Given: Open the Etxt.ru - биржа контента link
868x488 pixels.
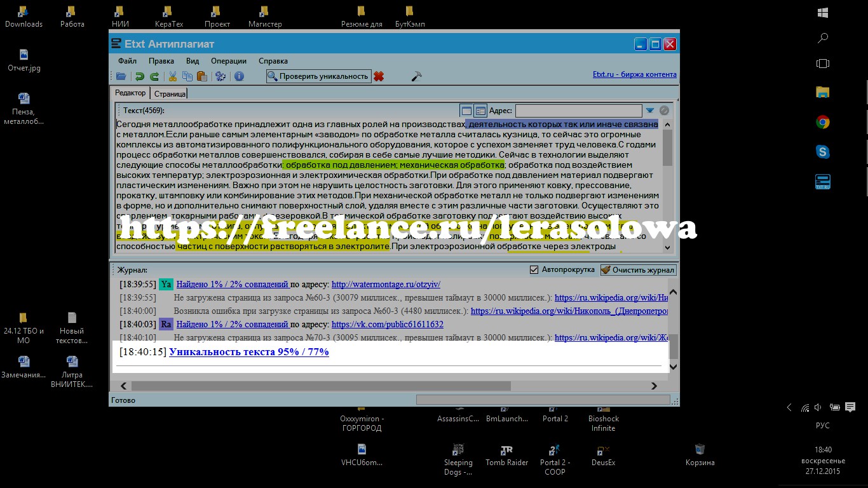Looking at the screenshot, I should [635, 74].
